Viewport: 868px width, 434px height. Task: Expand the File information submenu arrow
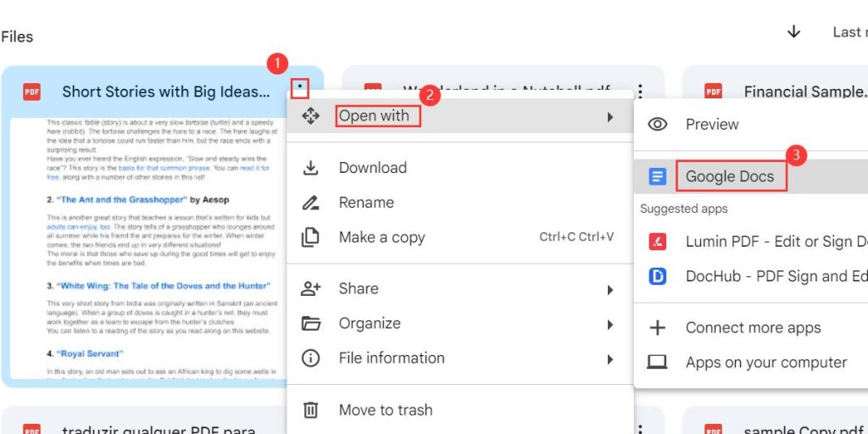pos(610,359)
